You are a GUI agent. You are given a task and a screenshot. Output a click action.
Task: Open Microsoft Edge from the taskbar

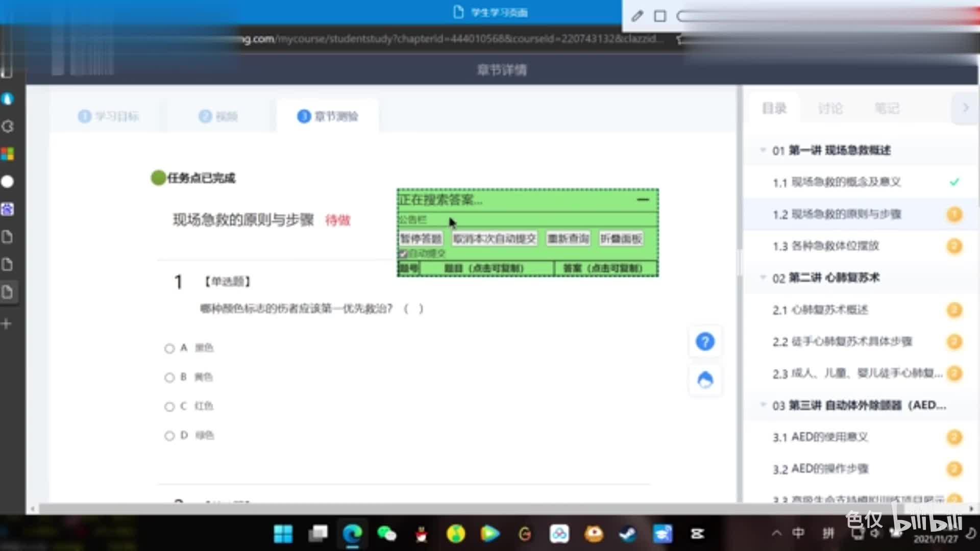coord(352,534)
